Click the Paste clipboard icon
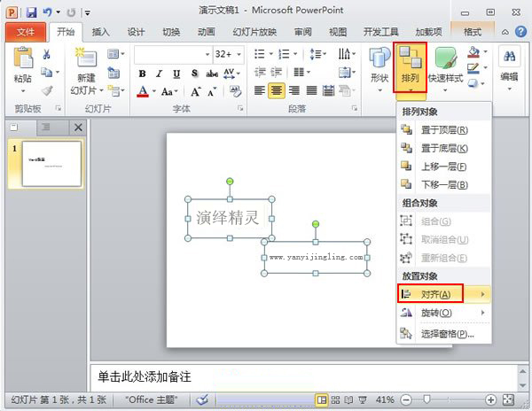The width and height of the screenshot is (532, 411). pyautogui.click(x=23, y=58)
